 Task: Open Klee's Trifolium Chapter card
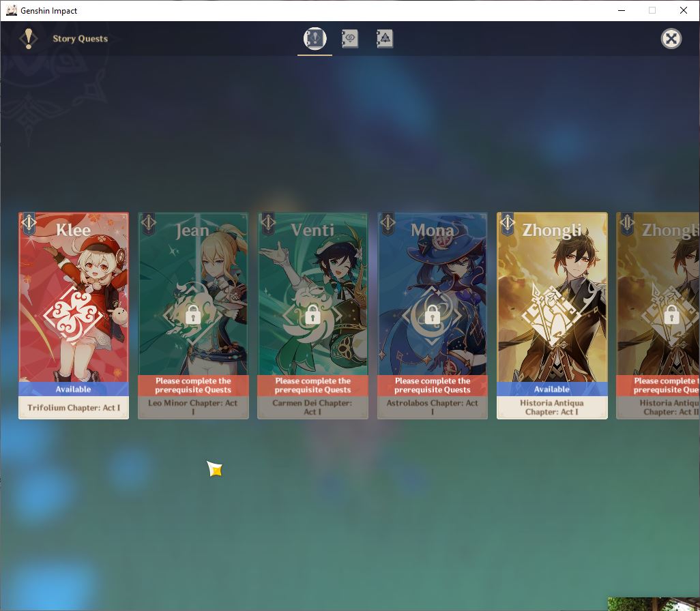tap(74, 316)
